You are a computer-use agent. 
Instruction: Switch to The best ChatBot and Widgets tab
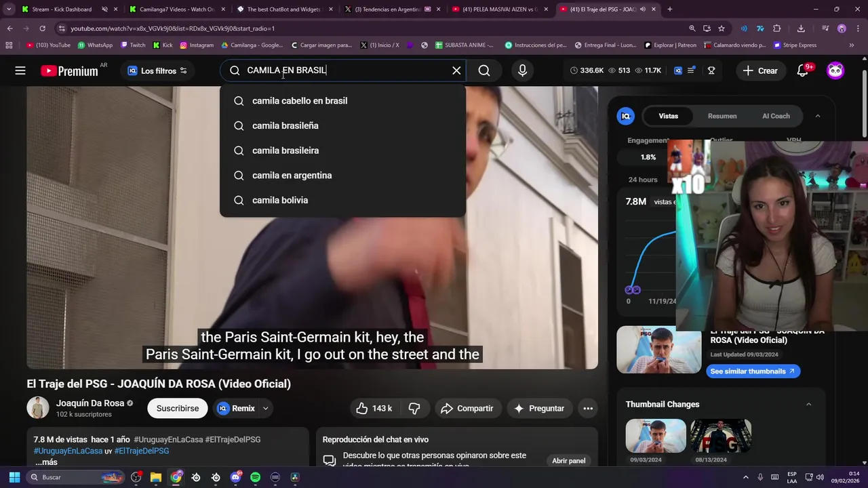tap(283, 9)
